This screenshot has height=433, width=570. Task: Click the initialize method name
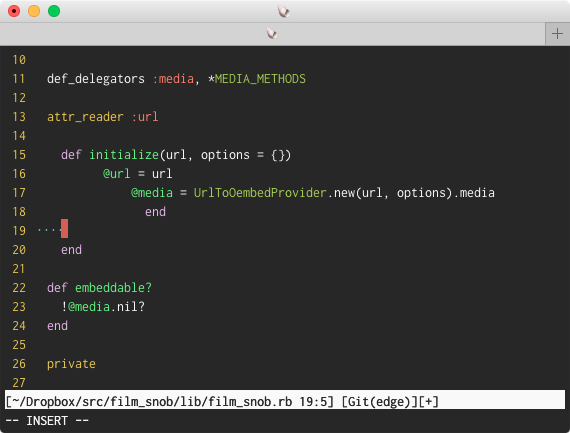click(x=124, y=155)
